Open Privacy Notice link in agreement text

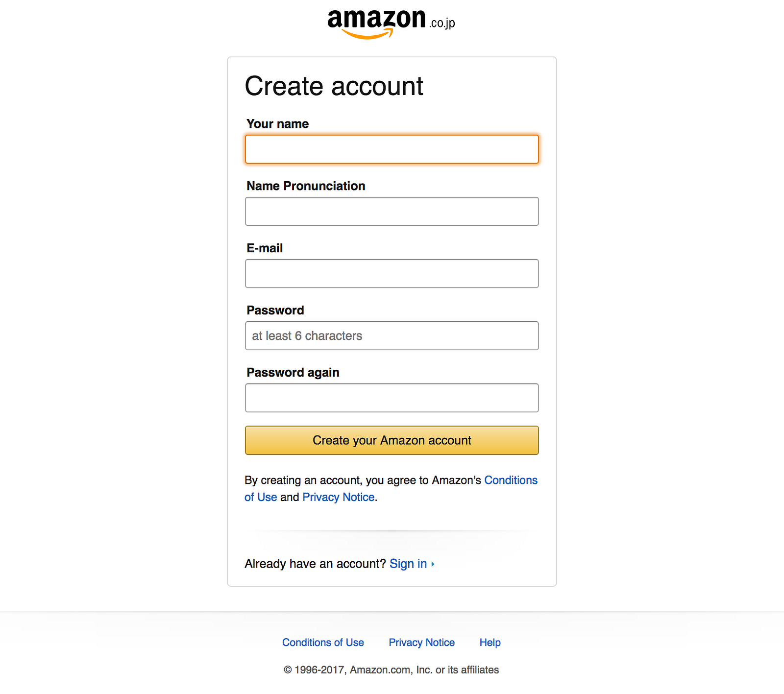click(x=338, y=498)
